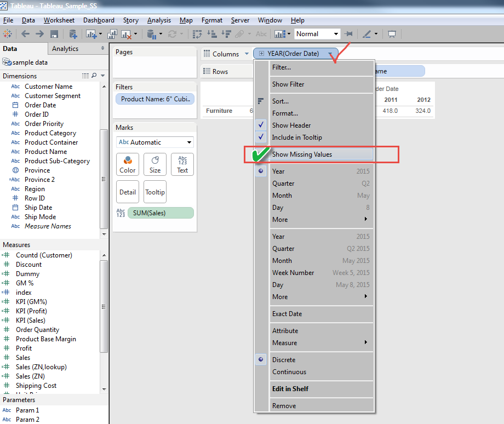
Task: Toggle the Show Header checkmark
Action: (261, 125)
